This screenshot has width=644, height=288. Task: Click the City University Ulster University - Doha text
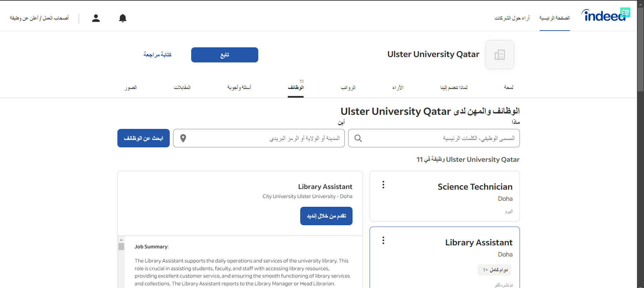pos(307,196)
